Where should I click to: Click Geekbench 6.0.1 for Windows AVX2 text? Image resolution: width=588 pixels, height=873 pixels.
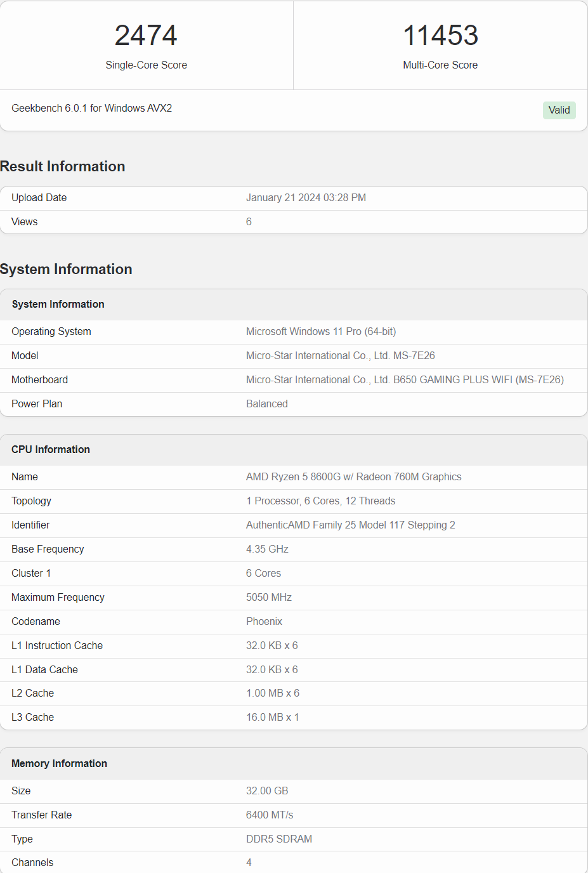[x=92, y=108]
